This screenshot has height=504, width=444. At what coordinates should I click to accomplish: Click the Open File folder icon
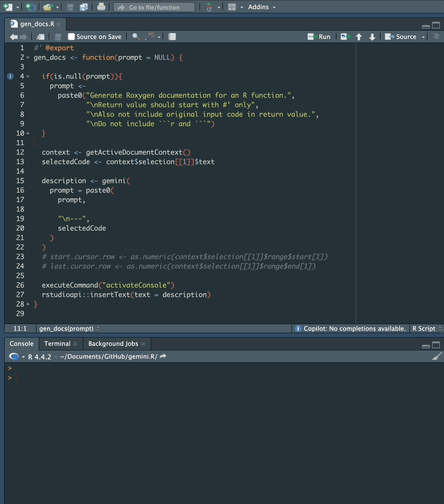tap(47, 7)
